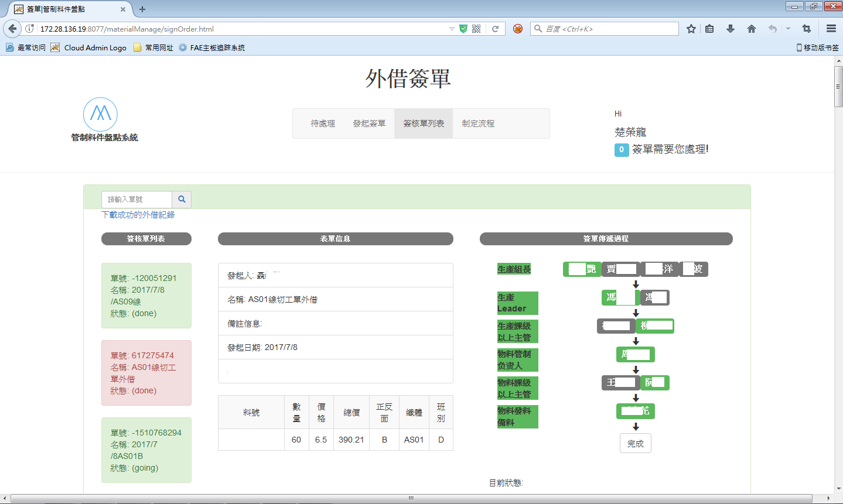Click the 下載成功的外借記錄 link

[138, 215]
